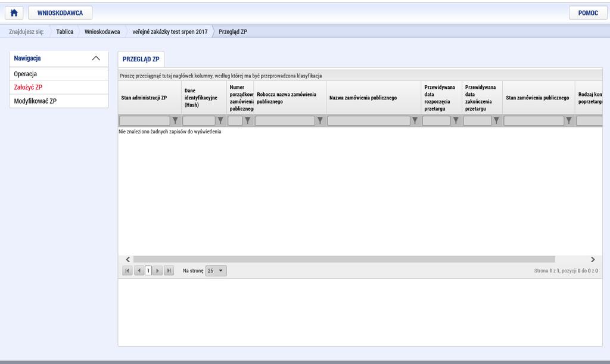Screen dimensions: 610x364
Task: Focus Numer porządkowy filter field
Action: pos(235,120)
